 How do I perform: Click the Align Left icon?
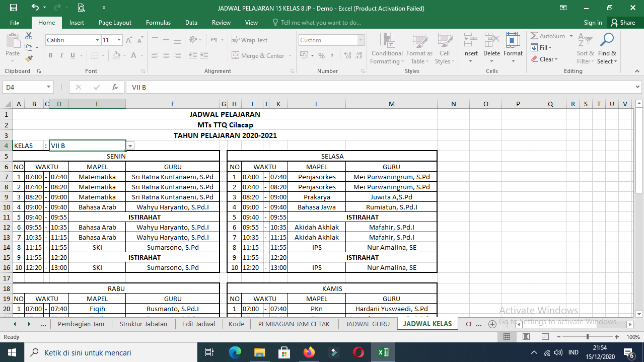click(x=155, y=55)
